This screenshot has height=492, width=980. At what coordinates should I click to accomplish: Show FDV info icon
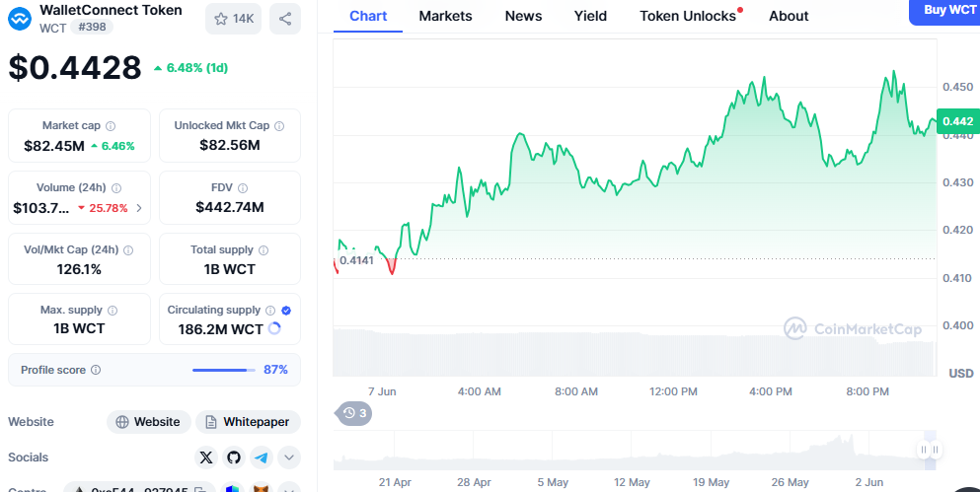pyautogui.click(x=243, y=188)
